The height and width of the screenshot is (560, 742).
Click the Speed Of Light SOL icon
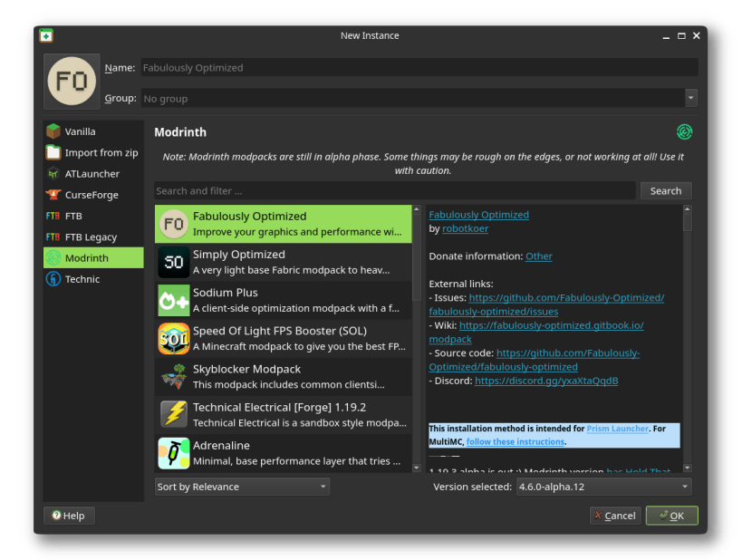[x=174, y=339]
